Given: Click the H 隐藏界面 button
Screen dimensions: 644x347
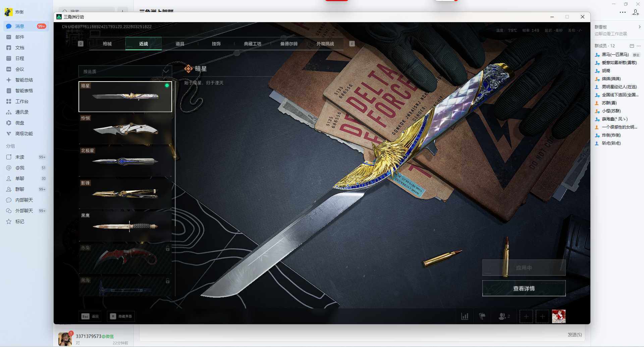Looking at the screenshot, I should (x=121, y=316).
